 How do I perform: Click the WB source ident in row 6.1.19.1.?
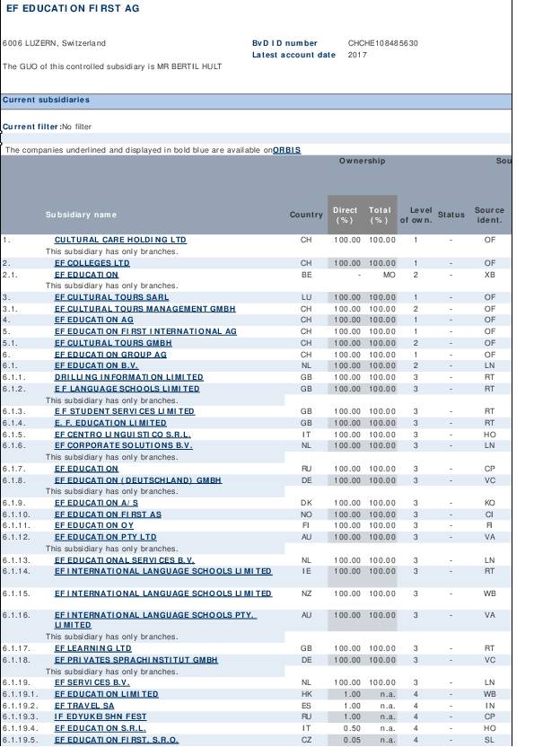490,694
